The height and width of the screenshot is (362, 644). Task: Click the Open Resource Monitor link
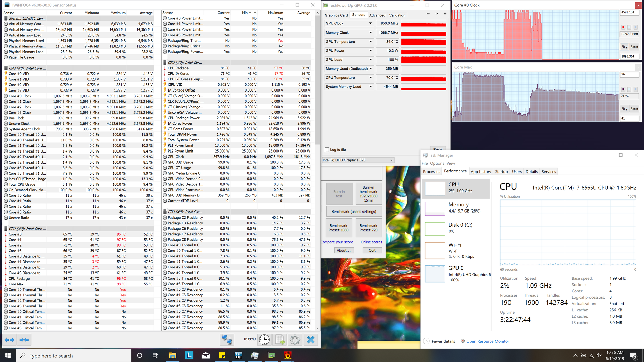[487, 341]
